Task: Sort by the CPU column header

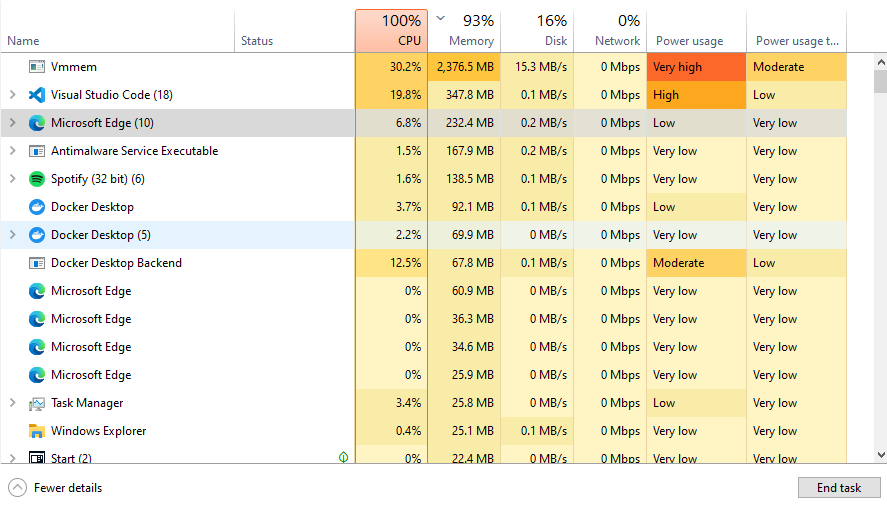Action: [391, 31]
